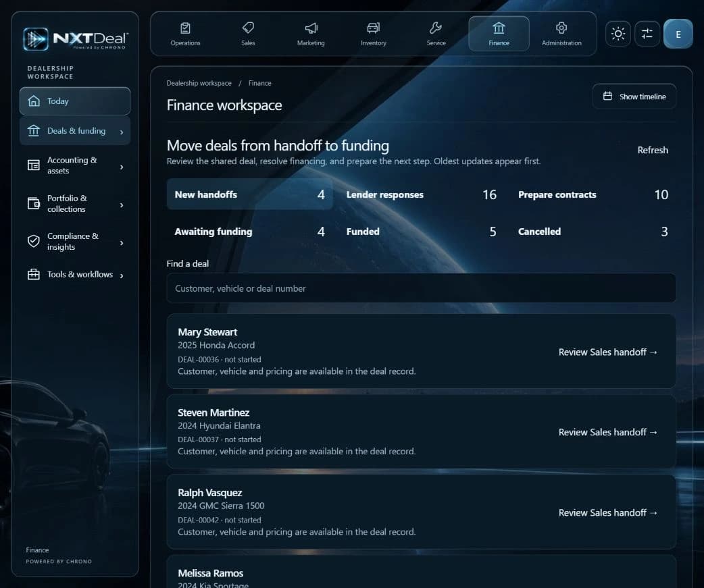Click the Mary Stewart customer name

pyautogui.click(x=207, y=332)
